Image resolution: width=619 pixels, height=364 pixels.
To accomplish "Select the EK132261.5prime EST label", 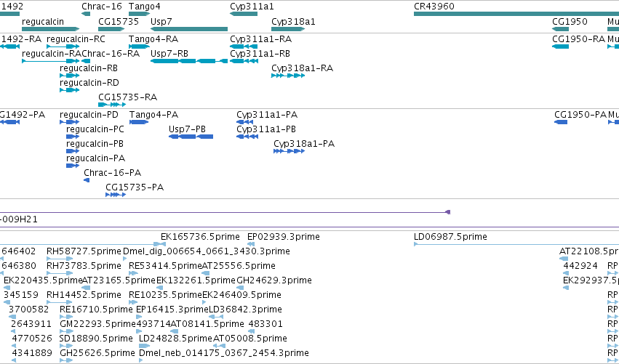I will pyautogui.click(x=196, y=280).
